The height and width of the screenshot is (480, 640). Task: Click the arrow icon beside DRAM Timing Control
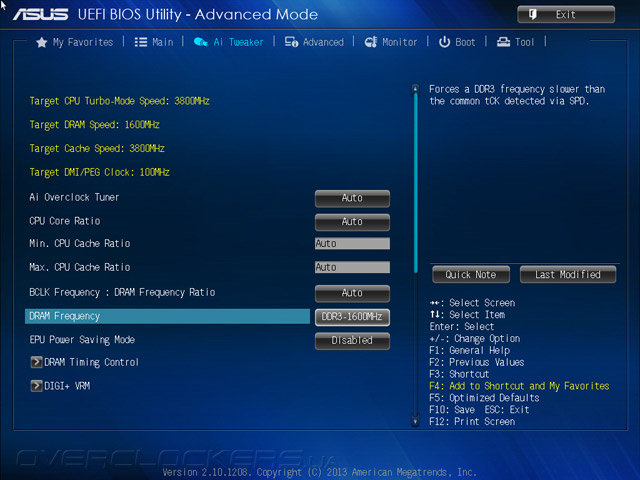[36, 362]
